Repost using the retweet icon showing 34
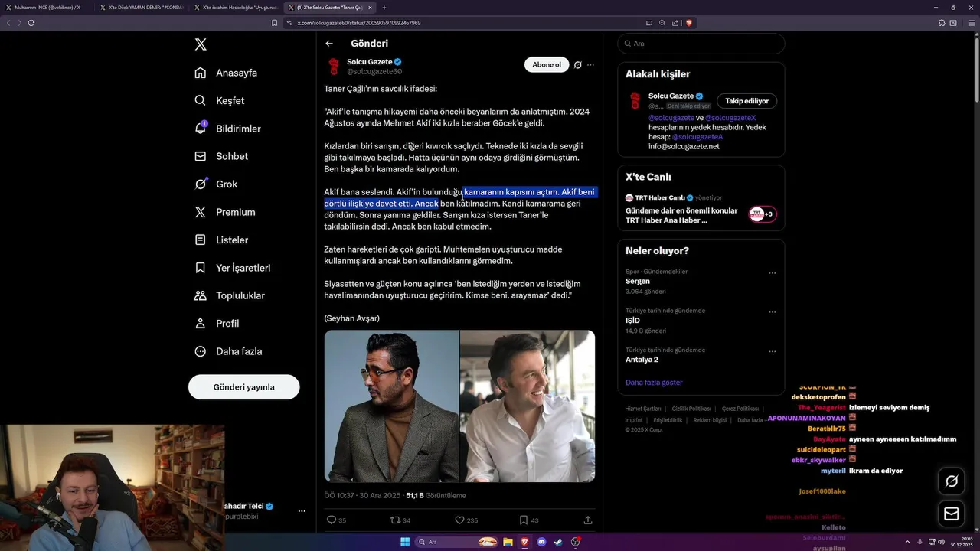 (395, 520)
